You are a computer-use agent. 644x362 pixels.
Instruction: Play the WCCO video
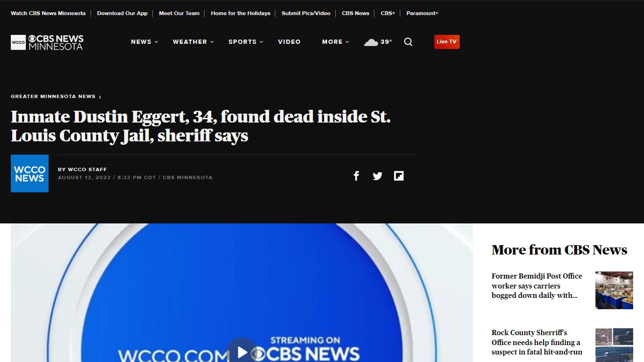(x=242, y=352)
